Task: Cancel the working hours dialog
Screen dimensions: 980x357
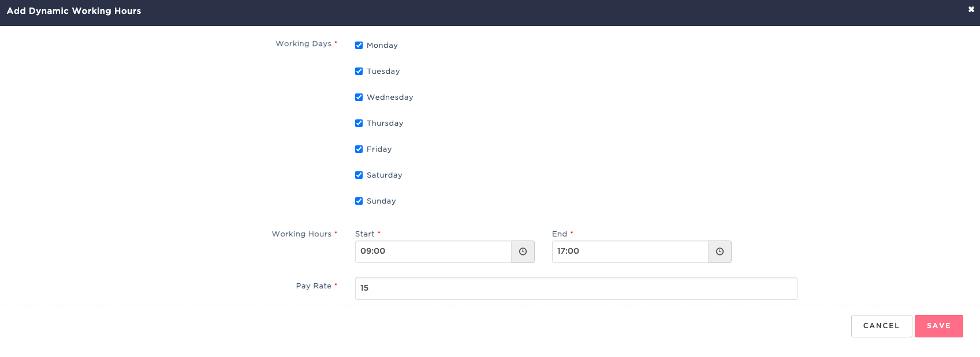Action: coord(881,326)
